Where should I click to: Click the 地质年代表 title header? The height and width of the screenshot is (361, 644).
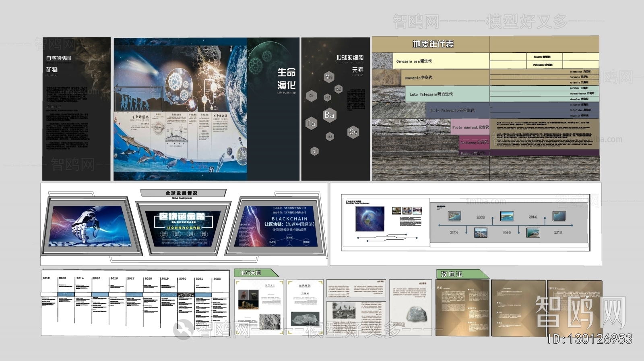coord(433,44)
